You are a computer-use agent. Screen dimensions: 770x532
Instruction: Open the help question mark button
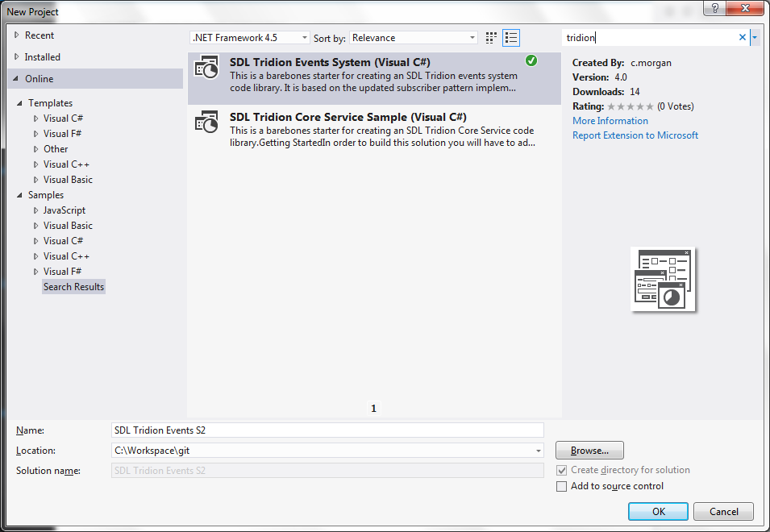click(x=714, y=8)
